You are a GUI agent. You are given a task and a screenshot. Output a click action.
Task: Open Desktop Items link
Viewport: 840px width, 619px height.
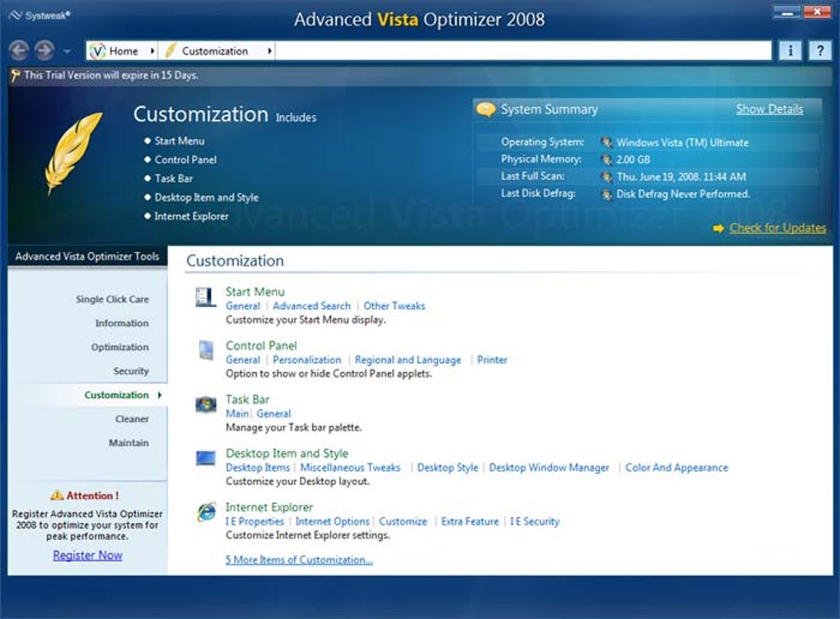(x=258, y=468)
